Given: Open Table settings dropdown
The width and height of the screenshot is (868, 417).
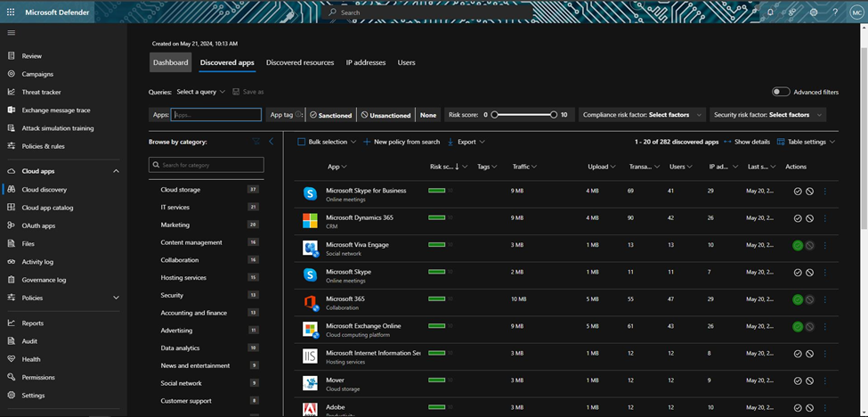Looking at the screenshot, I should click(x=806, y=142).
